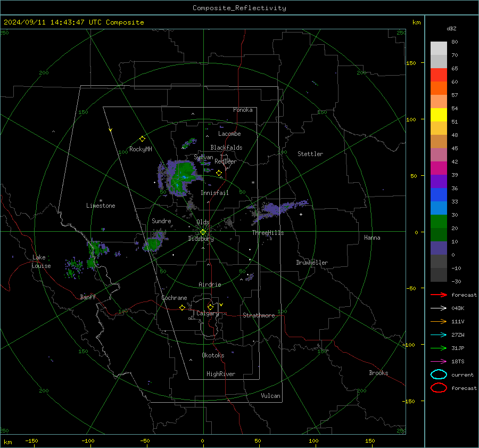
Task: Select light gray 80-70 dBZ swatch
Action: point(439,48)
